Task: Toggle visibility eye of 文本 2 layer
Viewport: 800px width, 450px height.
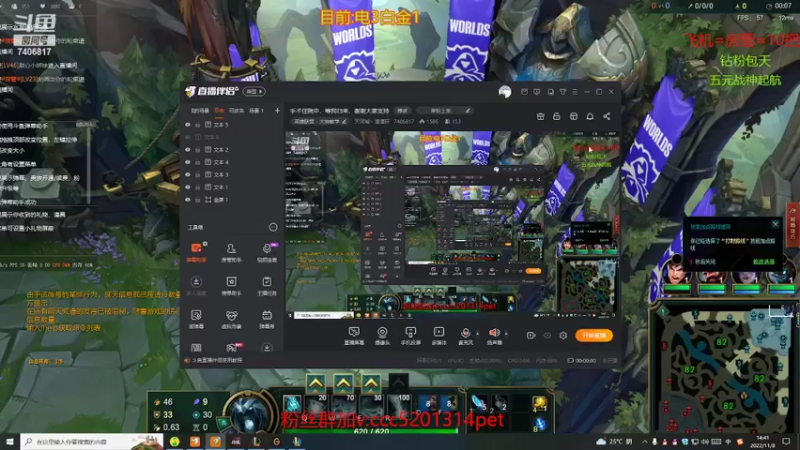Action: [188, 149]
